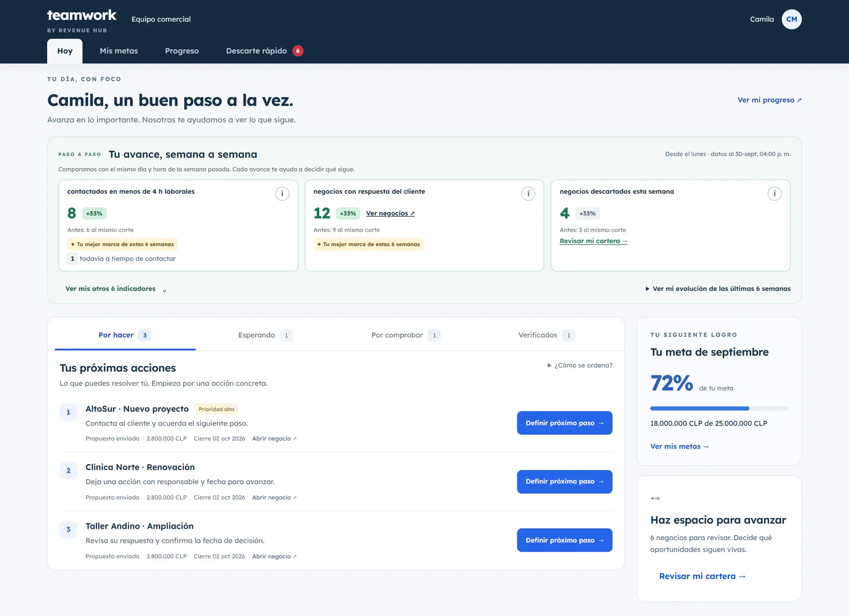This screenshot has height=616, width=849.
Task: Open info icon for negocios con respuesta del cliente
Action: coord(528,193)
